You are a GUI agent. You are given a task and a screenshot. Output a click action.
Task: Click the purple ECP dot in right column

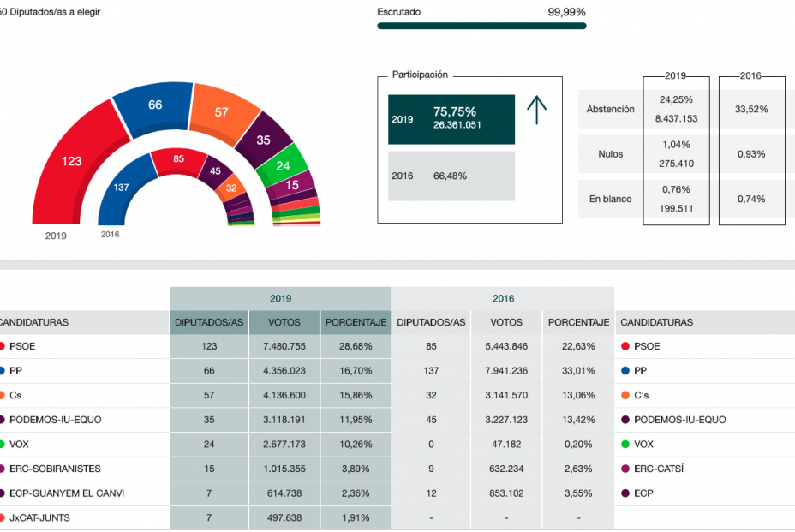625,493
